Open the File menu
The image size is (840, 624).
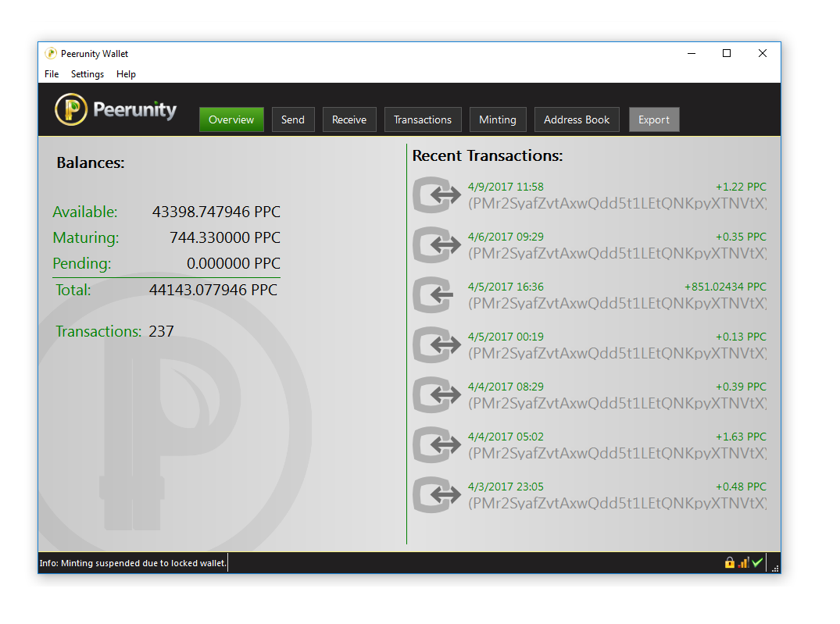[52, 74]
